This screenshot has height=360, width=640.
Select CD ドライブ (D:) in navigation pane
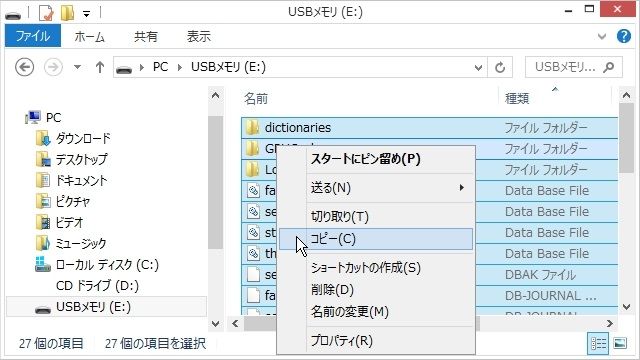98,286
